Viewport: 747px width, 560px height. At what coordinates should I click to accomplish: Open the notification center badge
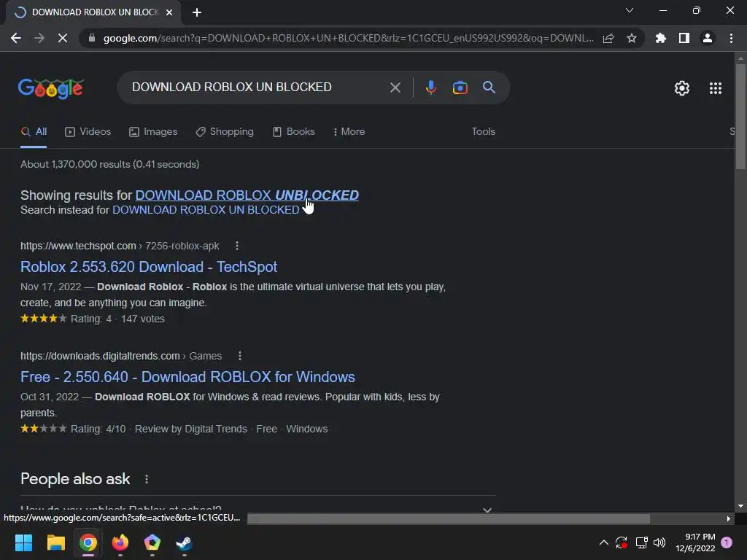pyautogui.click(x=727, y=542)
